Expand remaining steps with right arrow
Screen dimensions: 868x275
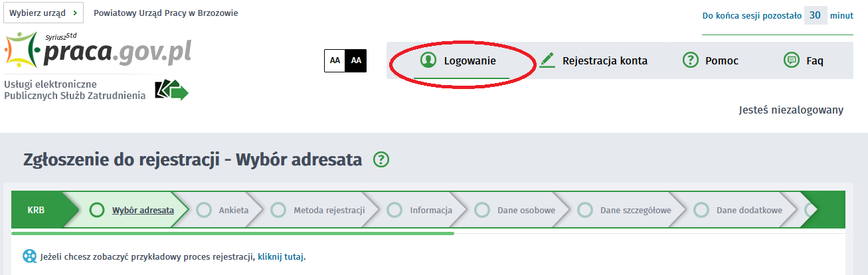tap(822, 210)
